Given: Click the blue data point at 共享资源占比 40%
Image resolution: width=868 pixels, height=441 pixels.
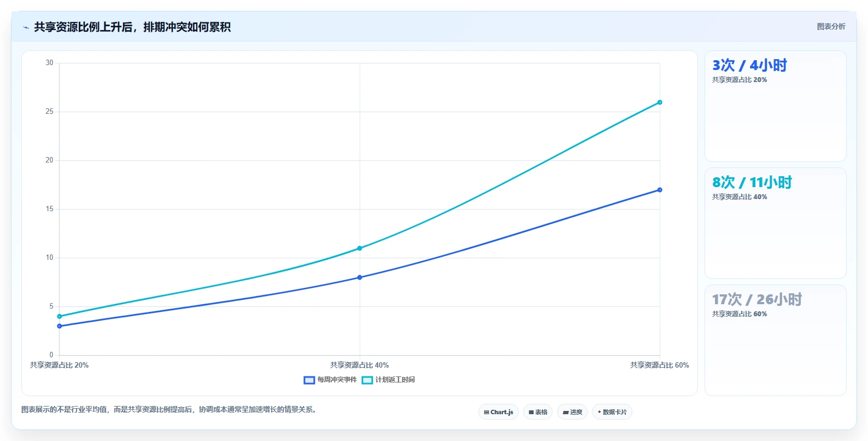Looking at the screenshot, I should point(360,277).
